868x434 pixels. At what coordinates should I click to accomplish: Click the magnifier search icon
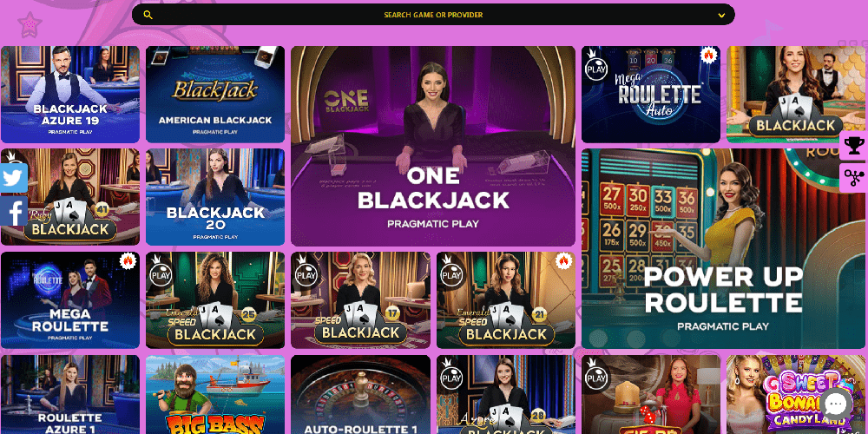148,15
